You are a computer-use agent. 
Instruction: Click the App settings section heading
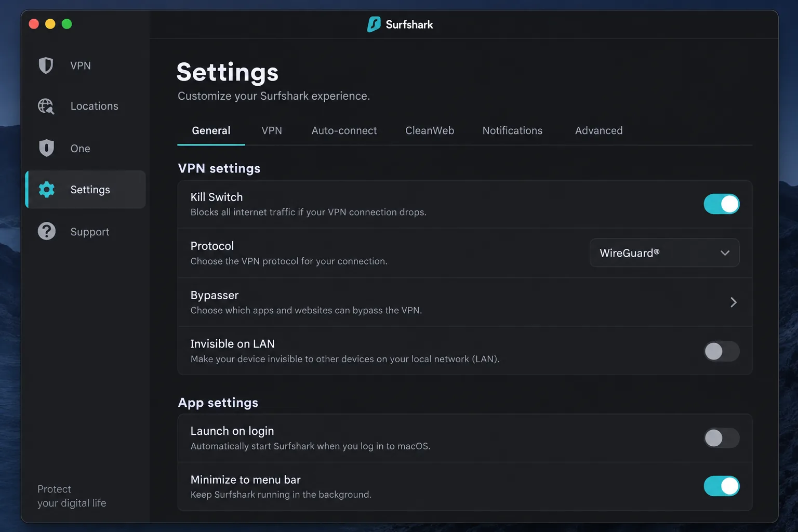(218, 403)
